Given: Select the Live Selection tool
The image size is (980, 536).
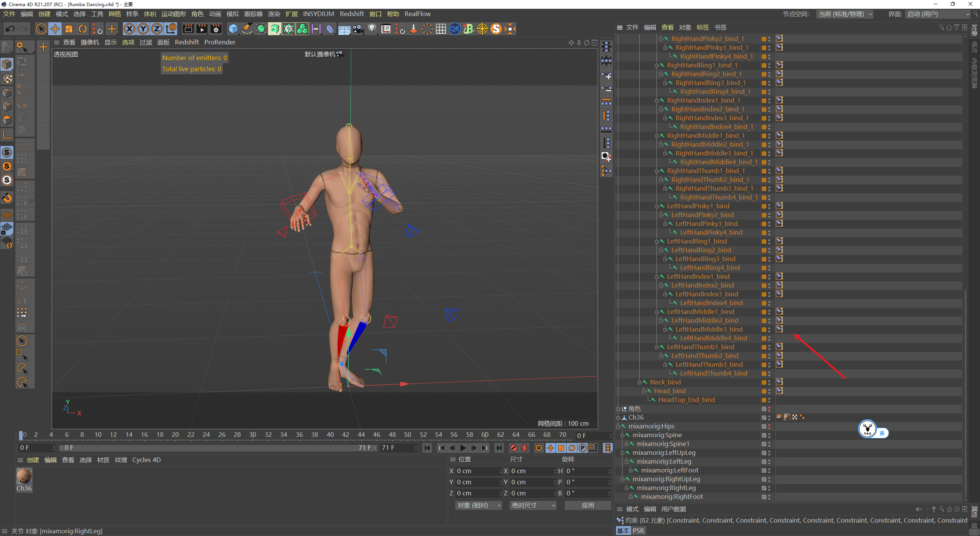Looking at the screenshot, I should 41,29.
